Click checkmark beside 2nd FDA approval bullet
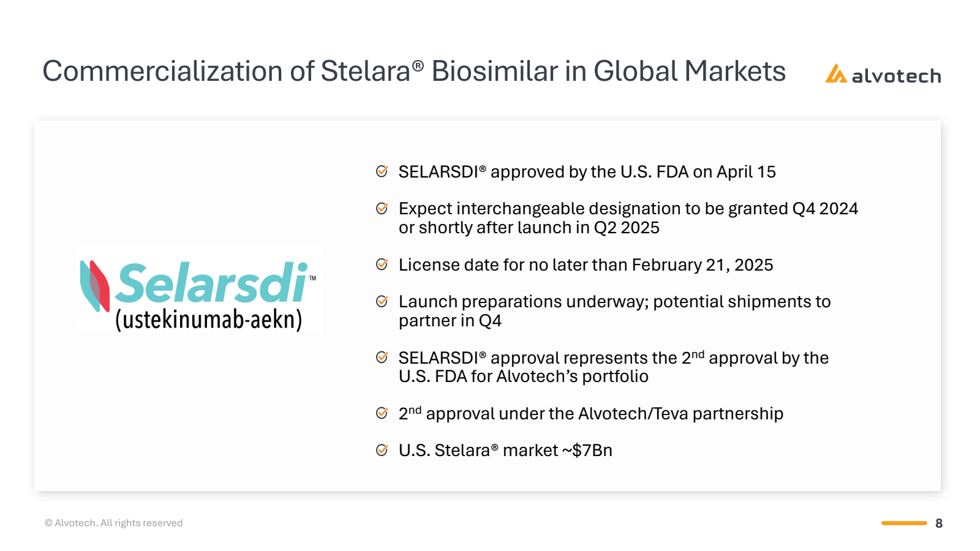Screen dimensions: 980x551 pyautogui.click(x=382, y=357)
